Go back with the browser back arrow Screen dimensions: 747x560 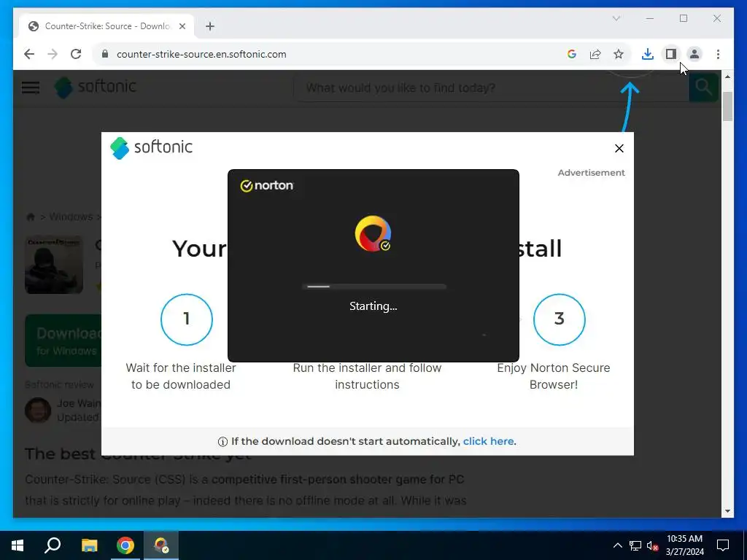tap(29, 54)
